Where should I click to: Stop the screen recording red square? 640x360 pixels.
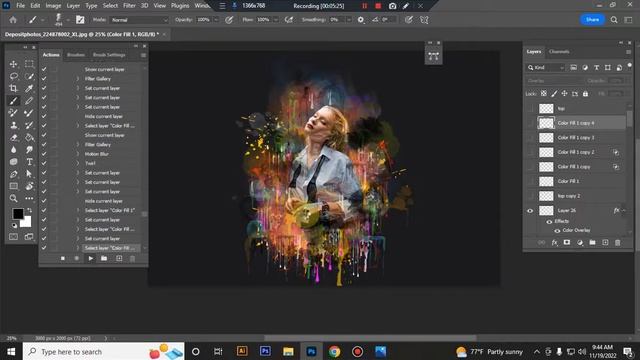coord(378,6)
